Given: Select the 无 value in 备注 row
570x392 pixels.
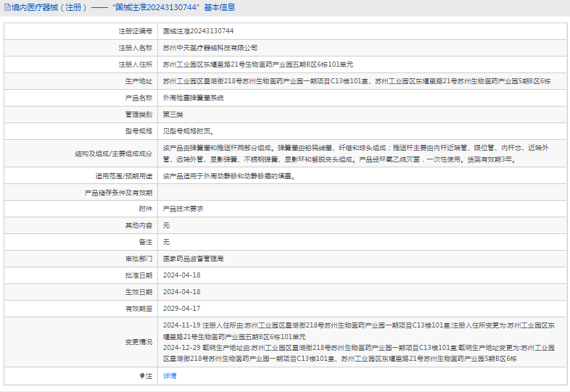Looking at the screenshot, I should (166, 242).
